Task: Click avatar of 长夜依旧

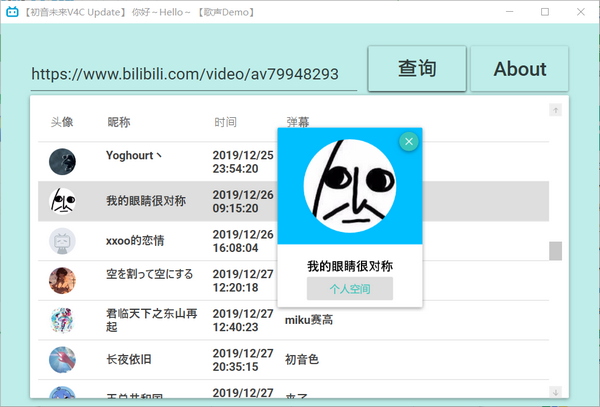Action: click(62, 360)
